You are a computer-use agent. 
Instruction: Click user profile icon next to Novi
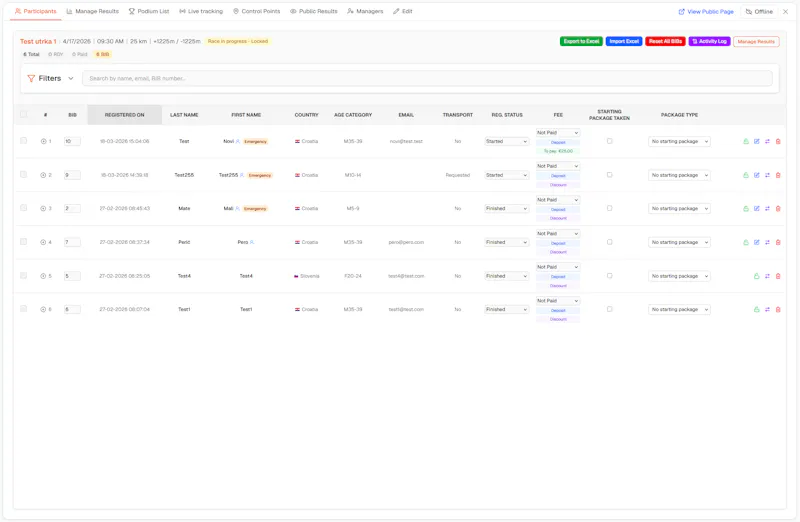coord(238,141)
